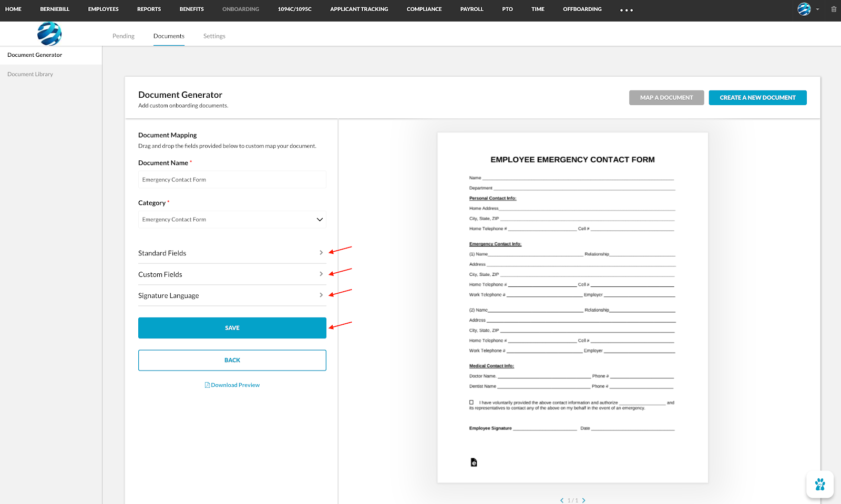Open the user avatar globe icon in the top bar
Screen dimensions: 841x504
[x=804, y=9]
